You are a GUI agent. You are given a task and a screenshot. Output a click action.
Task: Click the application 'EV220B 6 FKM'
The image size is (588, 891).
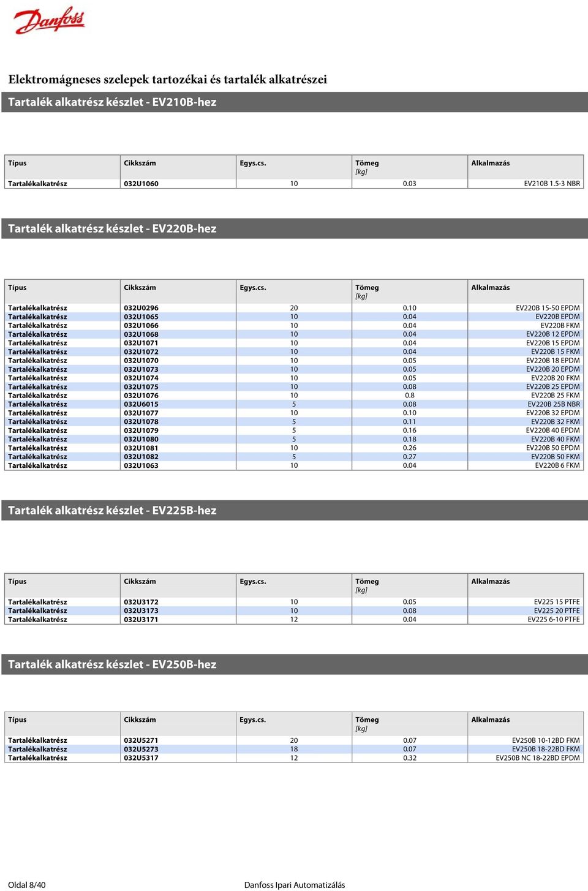click(557, 466)
